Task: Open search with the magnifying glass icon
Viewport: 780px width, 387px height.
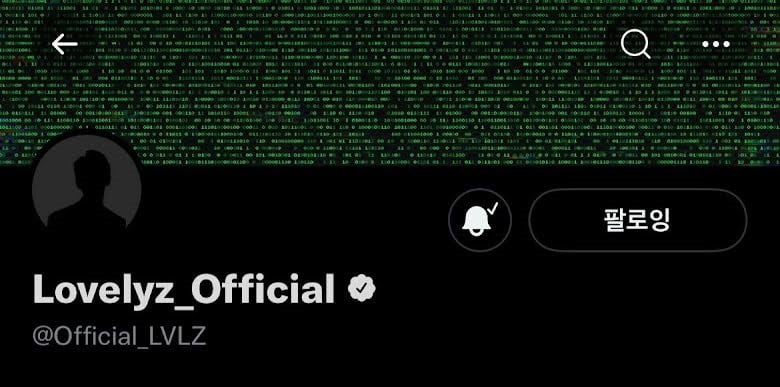Action: [x=635, y=44]
